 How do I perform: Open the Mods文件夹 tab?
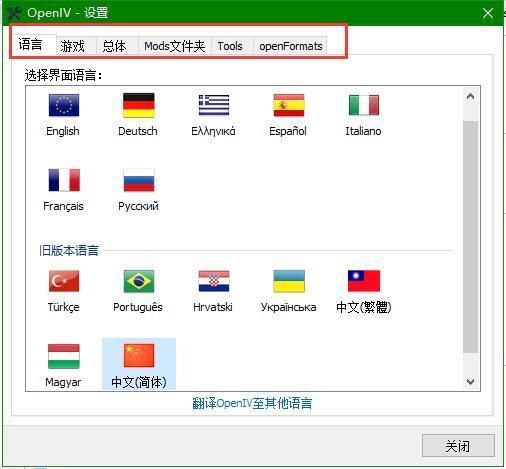point(175,46)
